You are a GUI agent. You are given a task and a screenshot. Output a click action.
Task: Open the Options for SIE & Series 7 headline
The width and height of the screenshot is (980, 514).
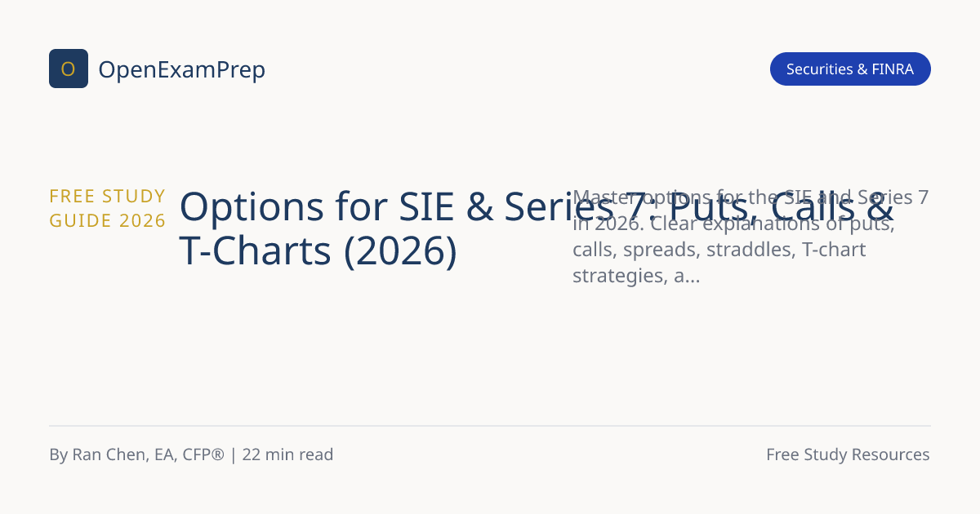pyautogui.click(x=537, y=228)
